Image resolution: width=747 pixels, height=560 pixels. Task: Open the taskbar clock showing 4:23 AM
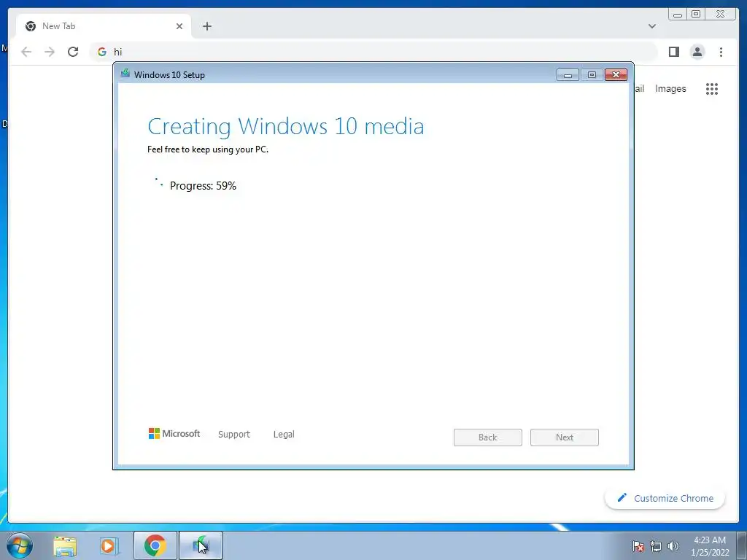click(710, 546)
